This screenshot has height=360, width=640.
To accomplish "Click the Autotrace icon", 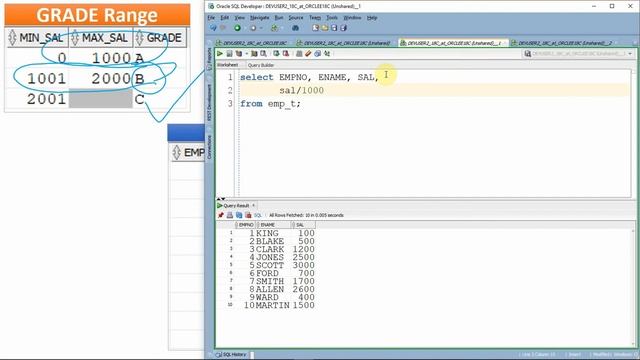I will click(254, 53).
